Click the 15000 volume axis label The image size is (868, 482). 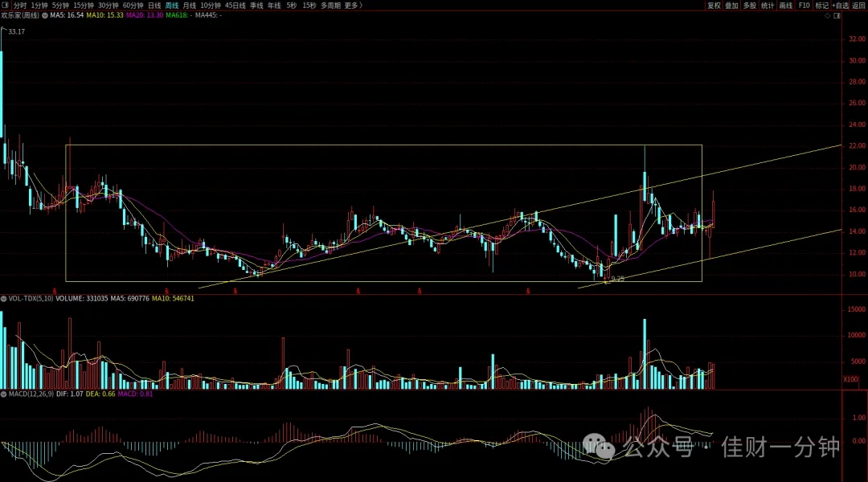point(856,310)
